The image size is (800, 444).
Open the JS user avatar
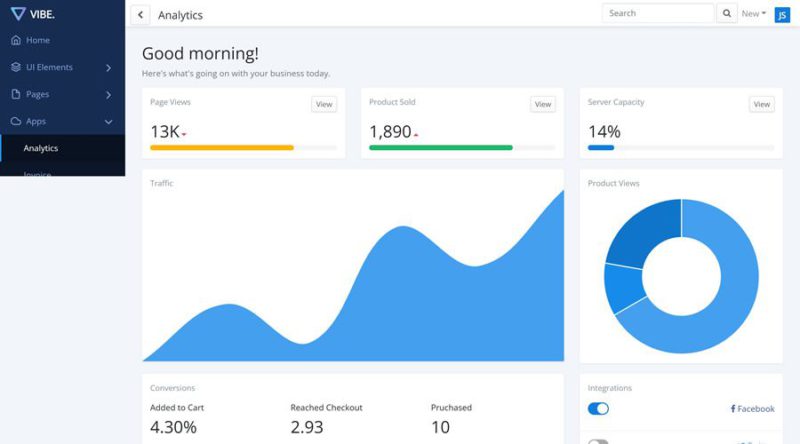coord(782,14)
